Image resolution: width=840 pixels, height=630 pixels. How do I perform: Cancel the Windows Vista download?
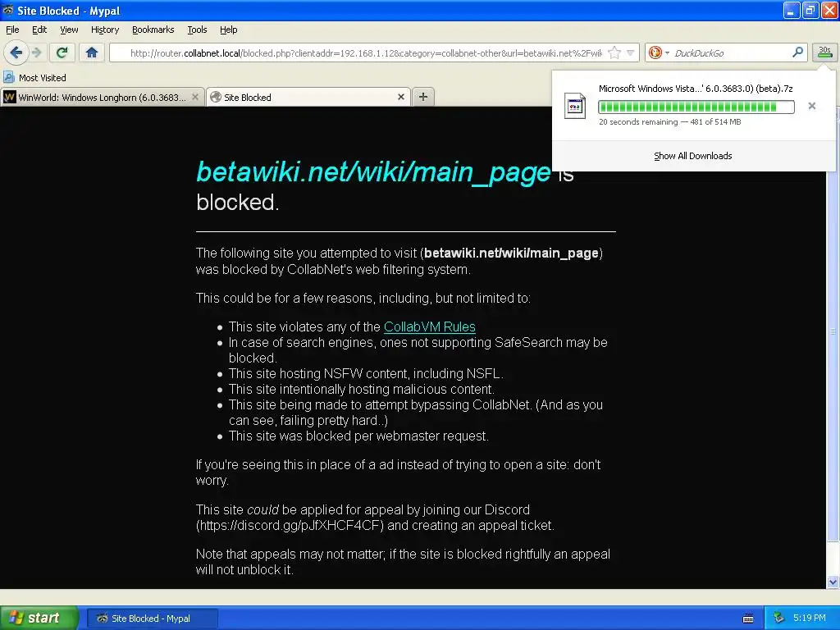(x=811, y=106)
